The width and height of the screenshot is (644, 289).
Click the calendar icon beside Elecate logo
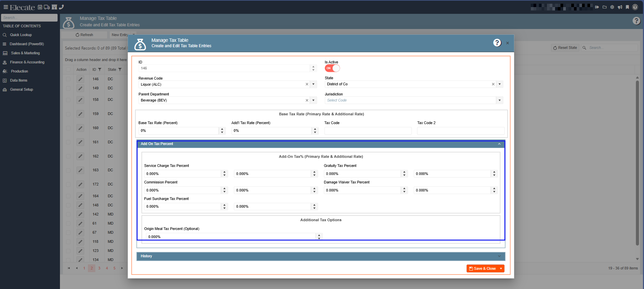40,7
